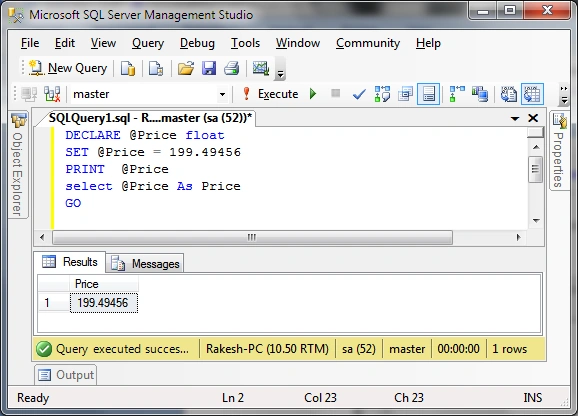Click the editor horizontal scrollbar thumb

click(x=252, y=237)
